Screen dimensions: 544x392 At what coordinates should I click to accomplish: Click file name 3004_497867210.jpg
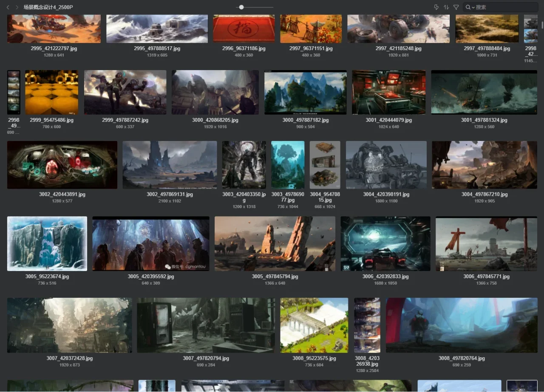tap(484, 194)
